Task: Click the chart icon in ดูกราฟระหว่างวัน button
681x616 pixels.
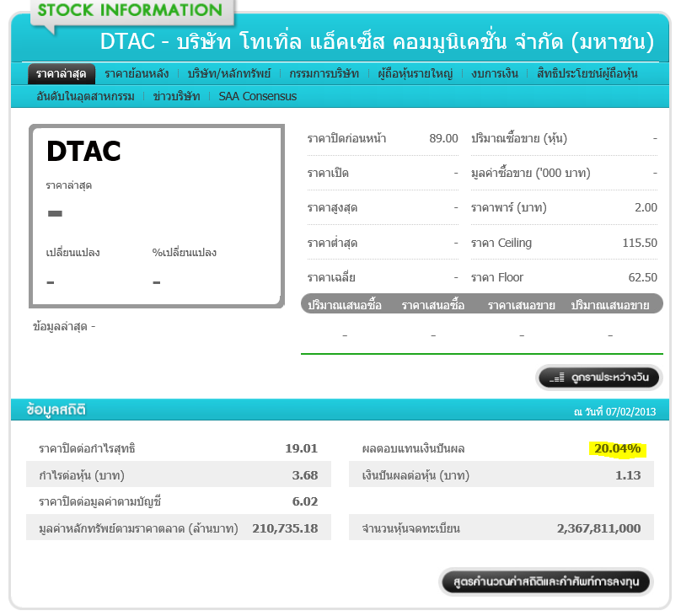Action: coord(557,378)
